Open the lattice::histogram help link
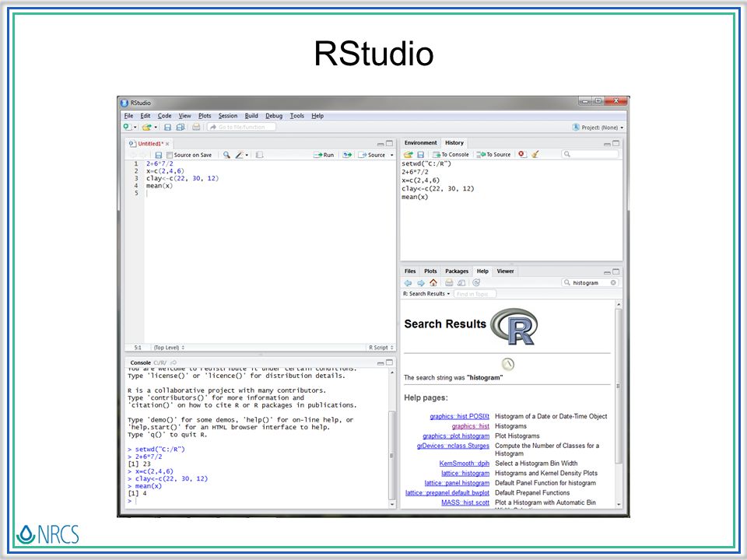 pos(465,473)
